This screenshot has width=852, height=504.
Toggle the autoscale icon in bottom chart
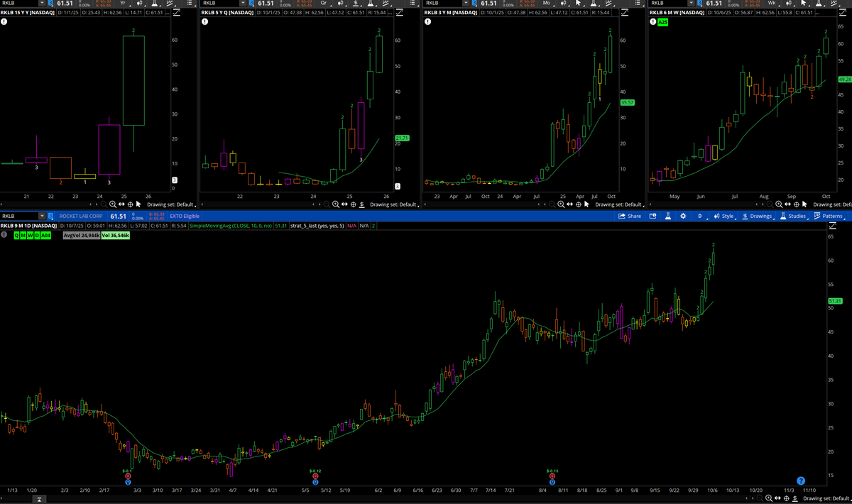(832, 226)
